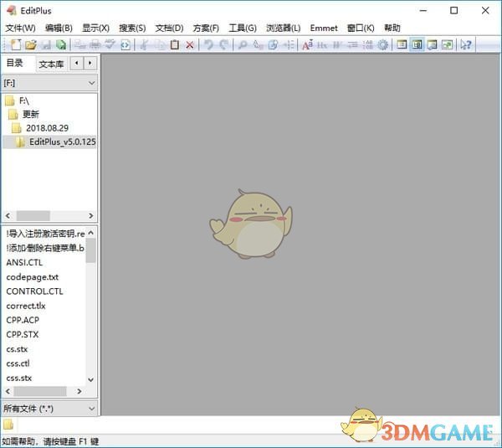Click the Undo arrow icon
502x448 pixels.
click(208, 44)
